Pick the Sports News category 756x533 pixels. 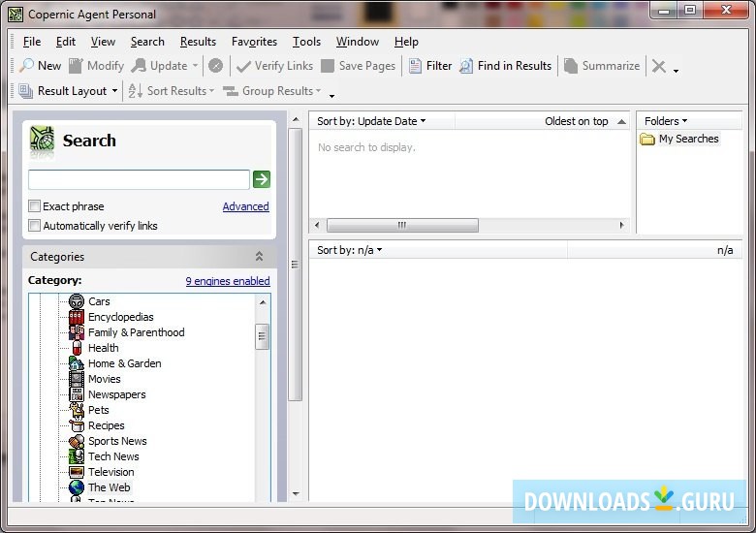tap(117, 441)
